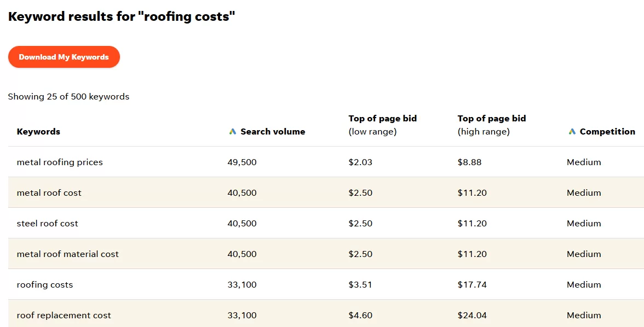
Task: Click Top of page bid low range header
Action: click(x=382, y=125)
